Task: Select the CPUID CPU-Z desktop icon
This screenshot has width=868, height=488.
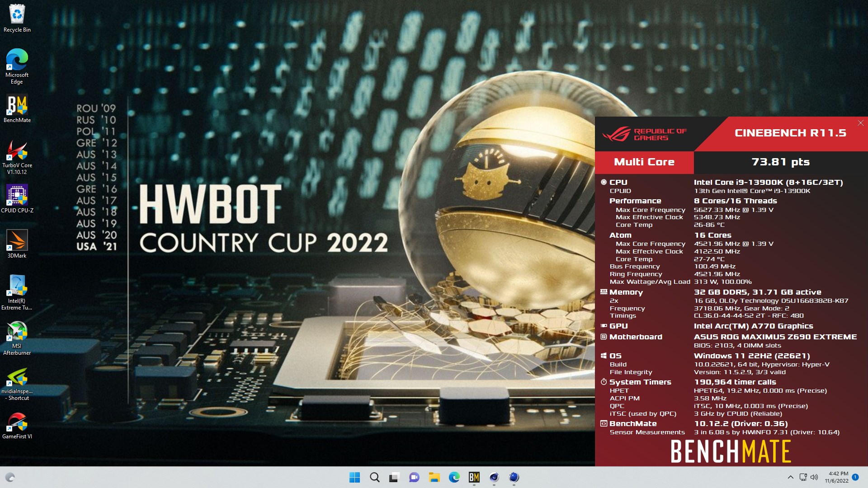Action: click(17, 199)
